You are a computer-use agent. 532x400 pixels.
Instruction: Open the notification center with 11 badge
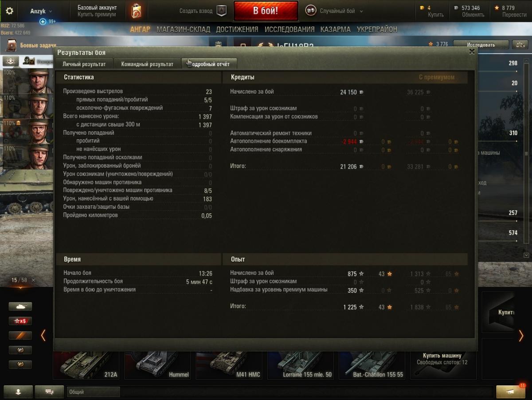point(511,392)
